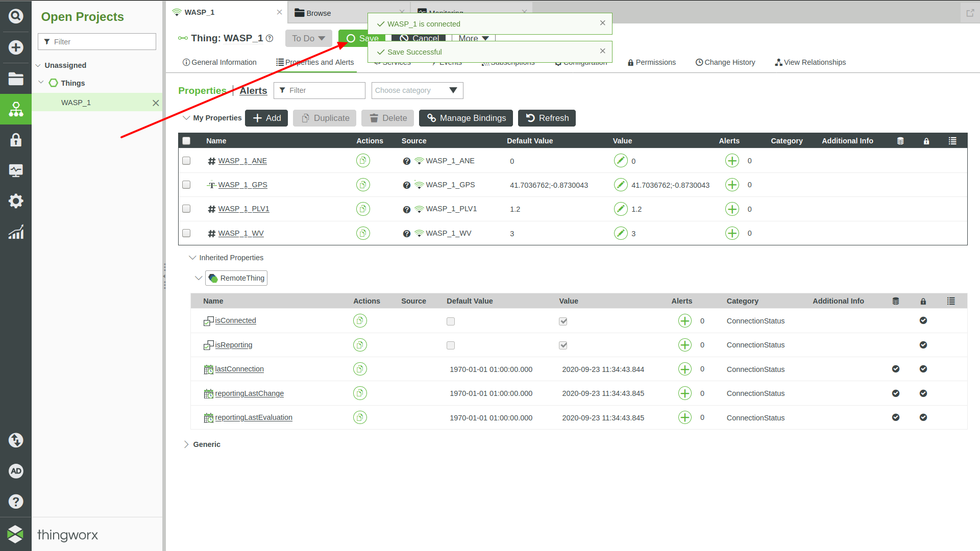Screen dimensions: 980x551
Task: Click the source info icon for WASP_1_PLV1
Action: (x=407, y=210)
